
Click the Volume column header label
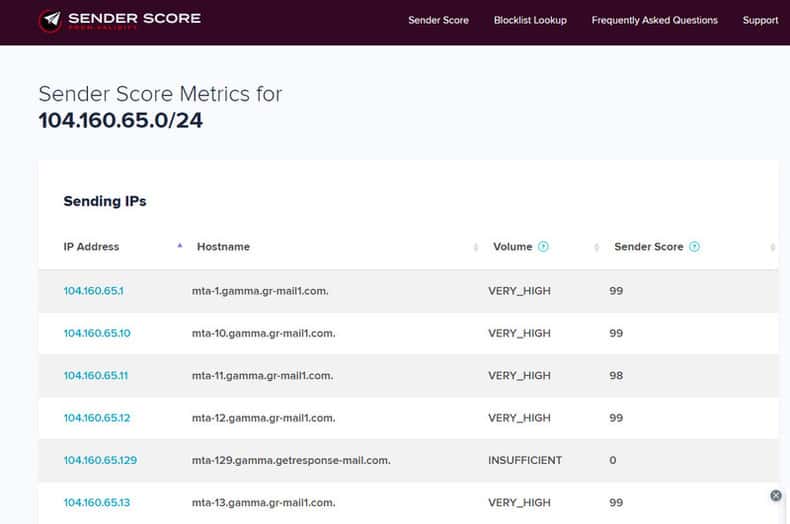click(x=512, y=246)
